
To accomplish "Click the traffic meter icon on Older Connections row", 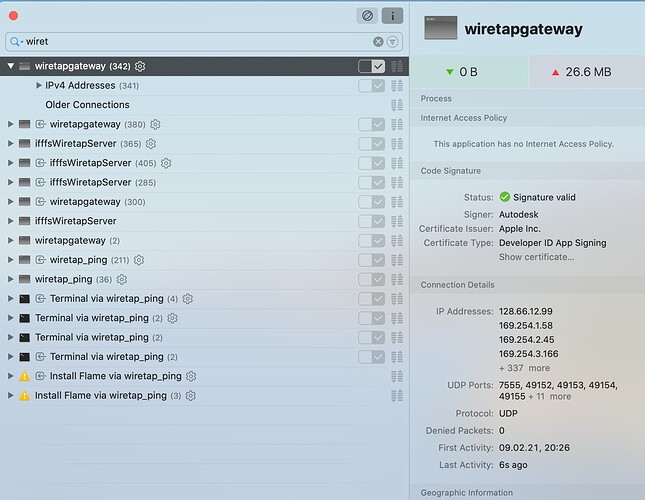I will (397, 105).
